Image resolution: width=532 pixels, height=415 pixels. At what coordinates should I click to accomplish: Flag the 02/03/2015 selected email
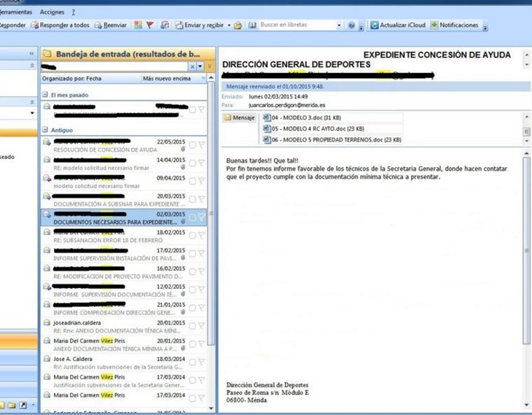(x=202, y=217)
